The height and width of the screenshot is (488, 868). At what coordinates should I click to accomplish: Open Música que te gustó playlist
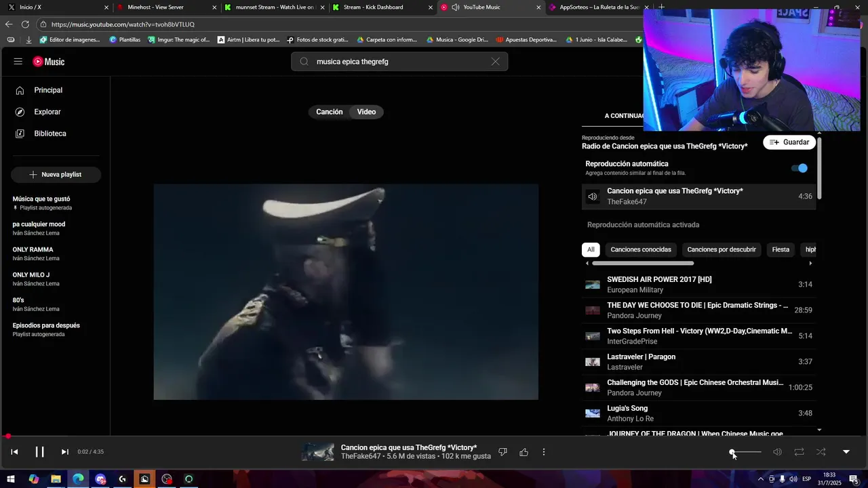[56, 203]
